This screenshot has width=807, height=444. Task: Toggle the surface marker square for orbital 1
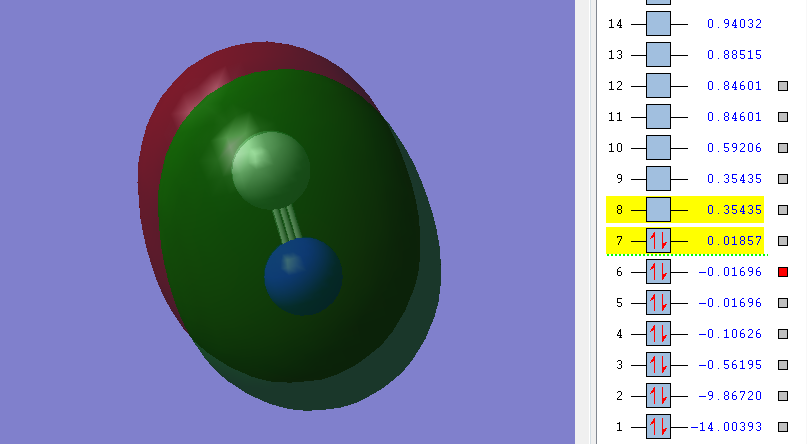(x=783, y=427)
